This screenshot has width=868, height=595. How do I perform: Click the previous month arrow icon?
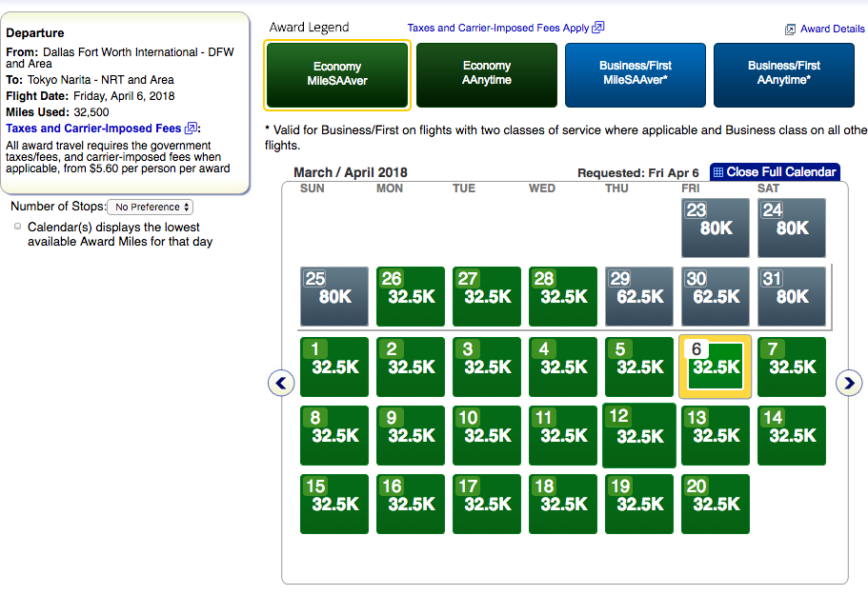point(280,383)
